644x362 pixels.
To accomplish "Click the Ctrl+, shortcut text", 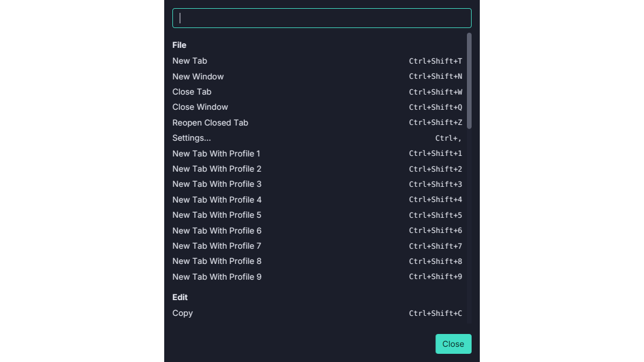I will (x=448, y=138).
